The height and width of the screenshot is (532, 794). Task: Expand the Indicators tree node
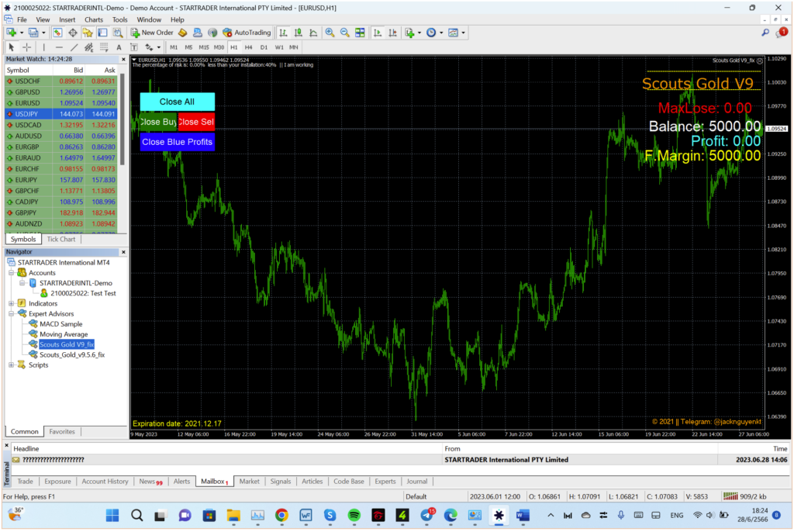coord(11,303)
